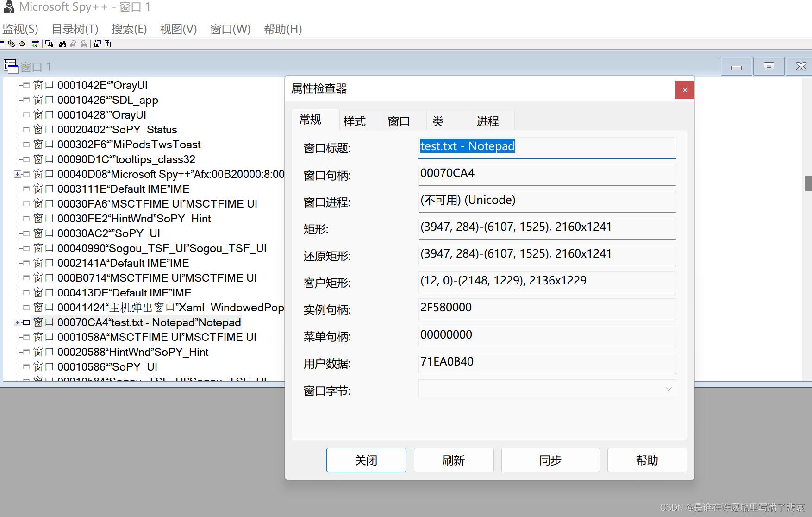This screenshot has width=812, height=517.
Task: Select tree row 00041424 主机弹出窗口
Action: (x=159, y=308)
